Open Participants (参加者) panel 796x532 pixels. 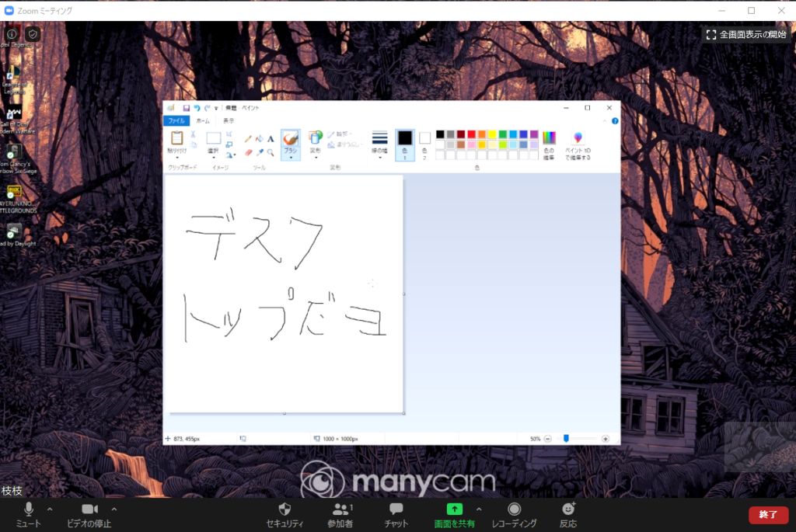(340, 515)
